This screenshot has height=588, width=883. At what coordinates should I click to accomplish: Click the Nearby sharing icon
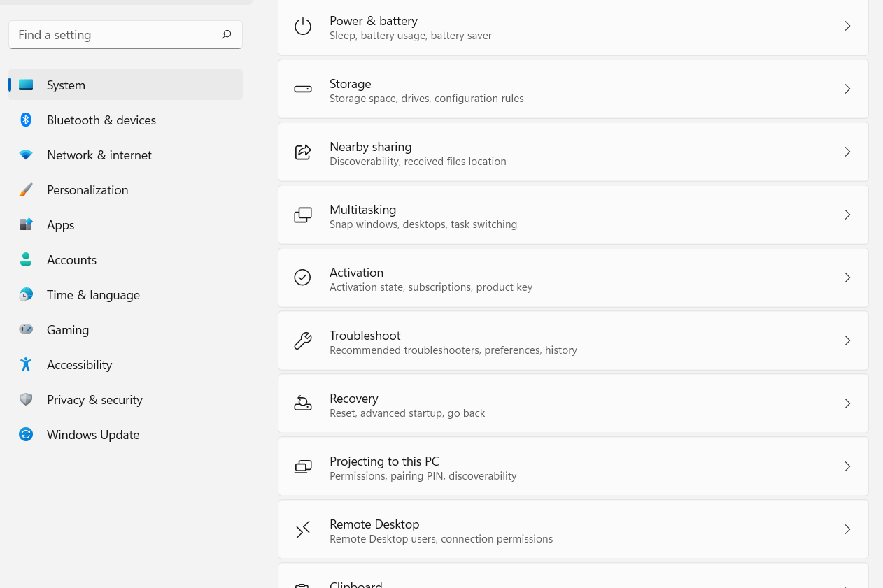302,152
